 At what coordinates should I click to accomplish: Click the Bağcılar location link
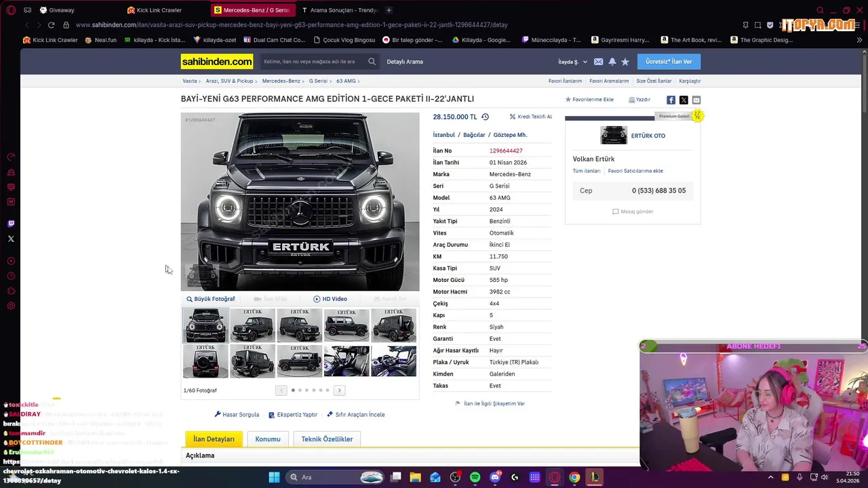click(x=474, y=135)
